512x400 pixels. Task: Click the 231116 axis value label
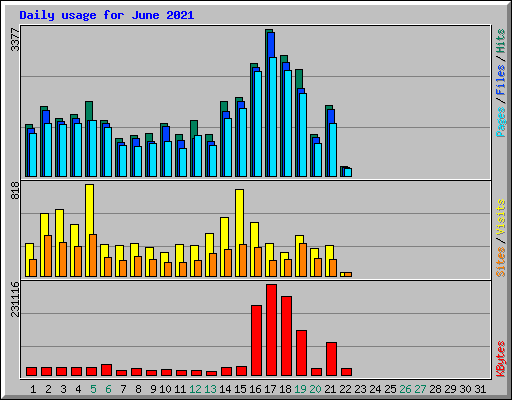pyautogui.click(x=15, y=299)
